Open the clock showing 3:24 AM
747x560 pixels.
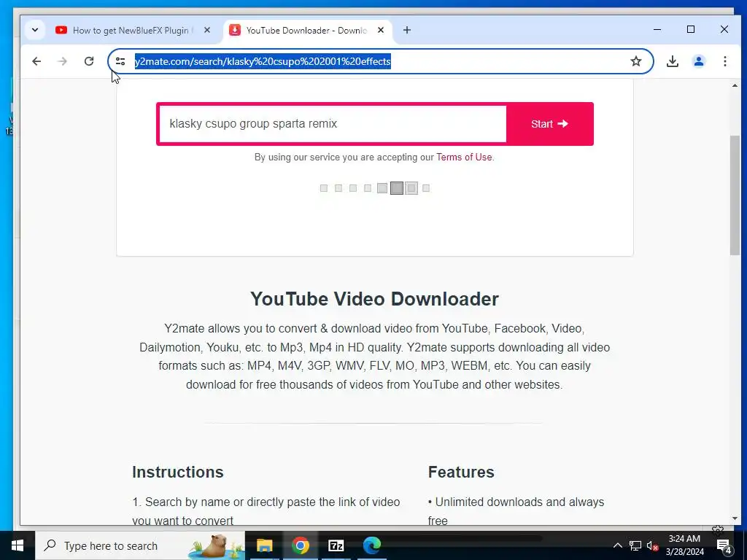684,545
